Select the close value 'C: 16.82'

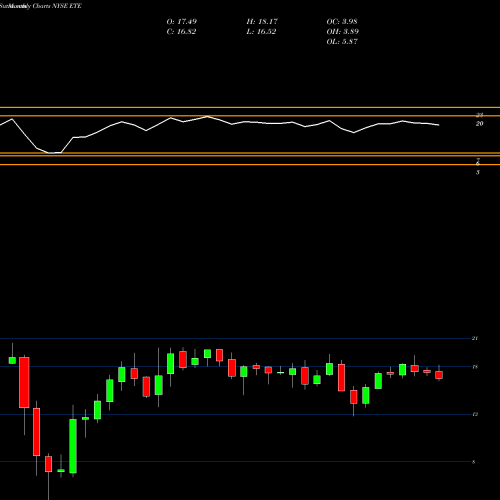click(x=181, y=32)
